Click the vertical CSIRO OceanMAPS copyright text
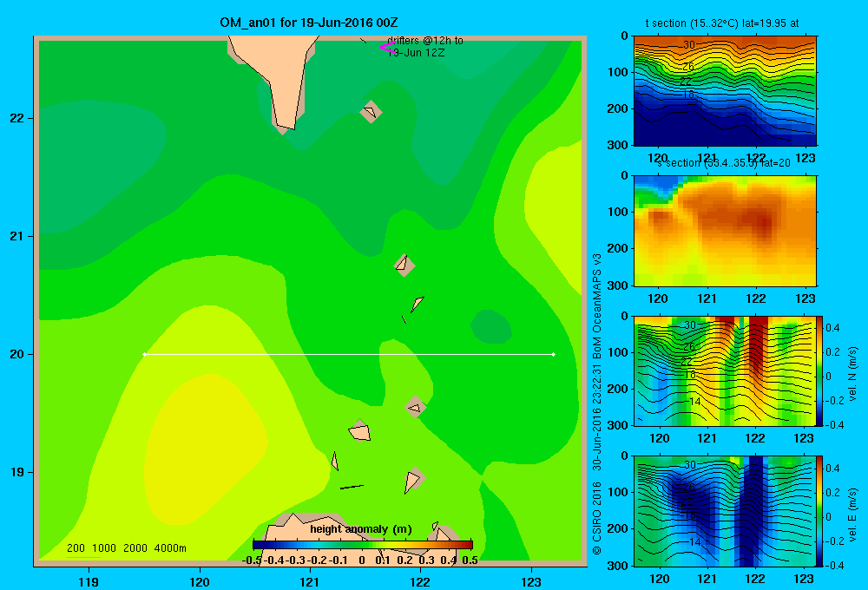This screenshot has height=590, width=868. (597, 404)
